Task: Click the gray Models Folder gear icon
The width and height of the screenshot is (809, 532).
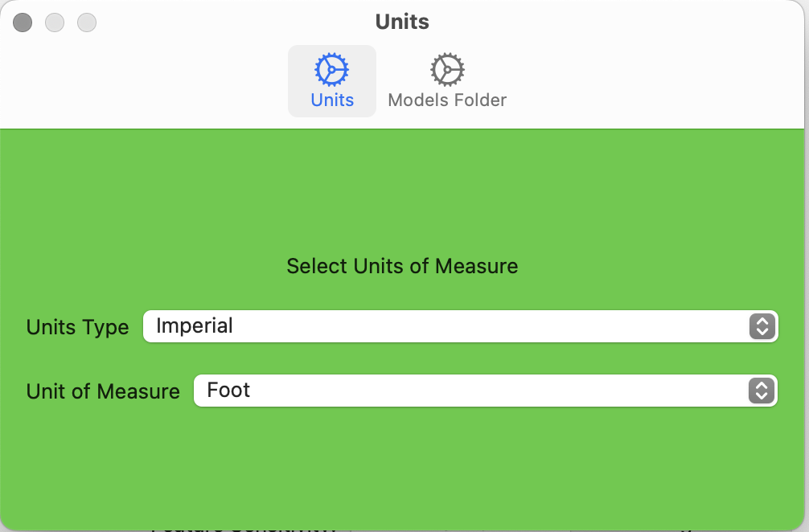Action: 447,70
